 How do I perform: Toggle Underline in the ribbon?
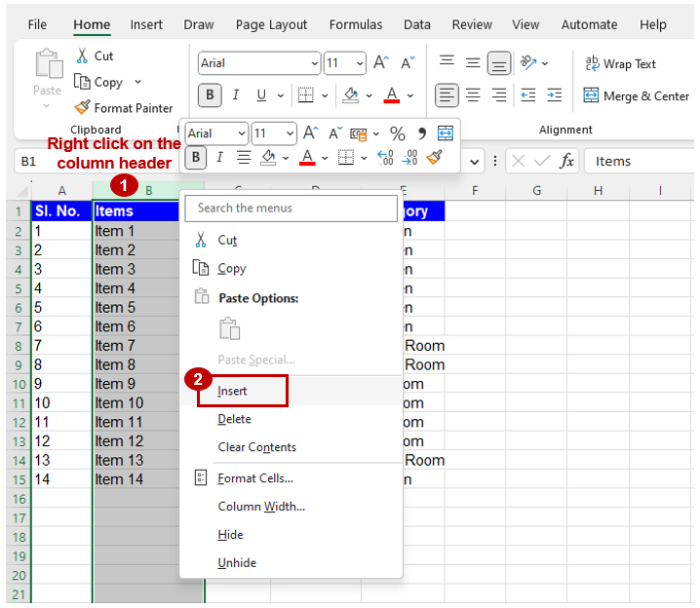pyautogui.click(x=261, y=95)
